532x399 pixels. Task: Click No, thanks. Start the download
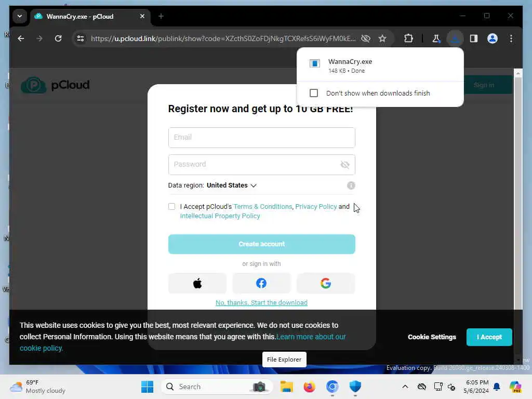pyautogui.click(x=262, y=302)
